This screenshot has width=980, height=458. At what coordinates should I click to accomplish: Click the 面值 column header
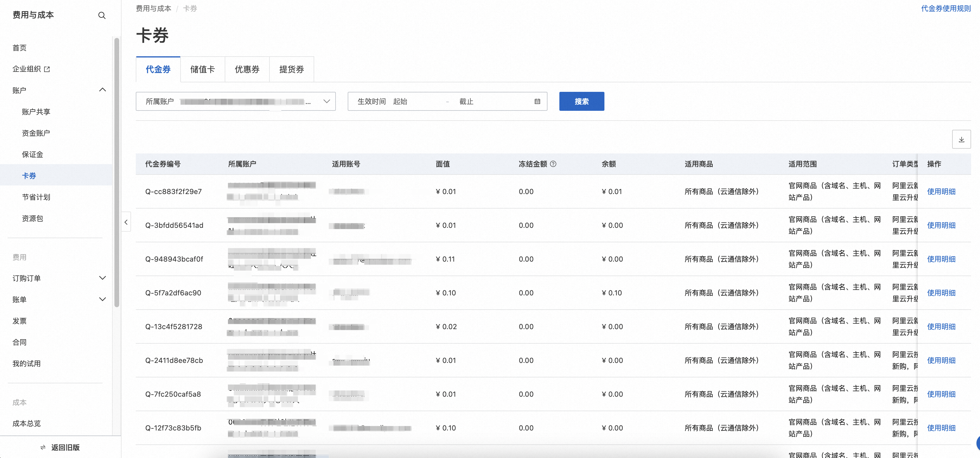pyautogui.click(x=443, y=164)
